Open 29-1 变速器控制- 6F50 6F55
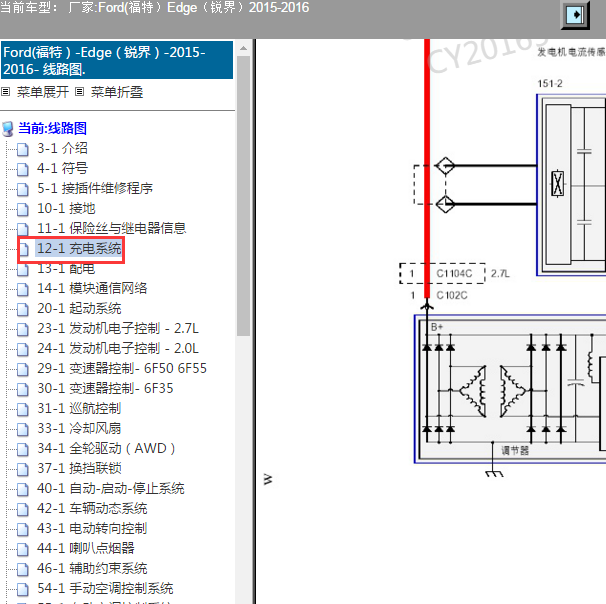The image size is (606, 604). (x=122, y=368)
